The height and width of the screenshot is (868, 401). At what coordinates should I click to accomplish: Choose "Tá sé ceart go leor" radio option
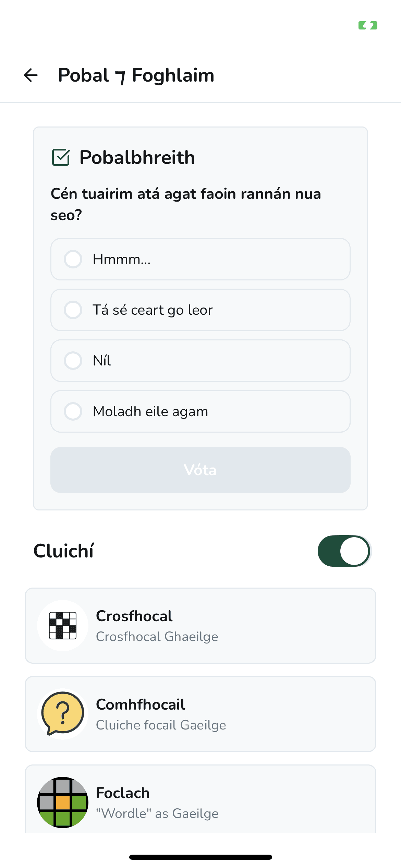tap(73, 310)
